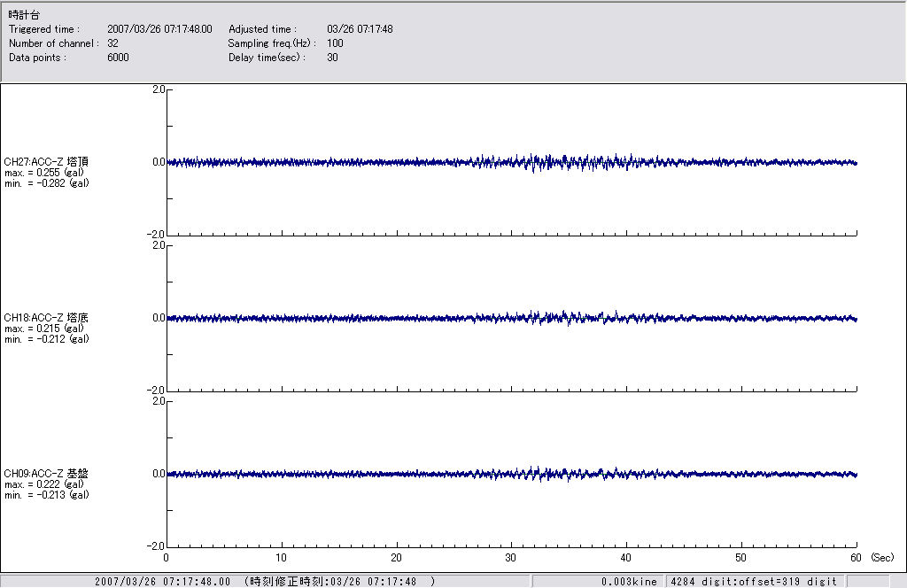Image resolution: width=907 pixels, height=588 pixels.
Task: Click the CH09:ACC-Z 基盤 channel label
Action: pyautogui.click(x=46, y=474)
